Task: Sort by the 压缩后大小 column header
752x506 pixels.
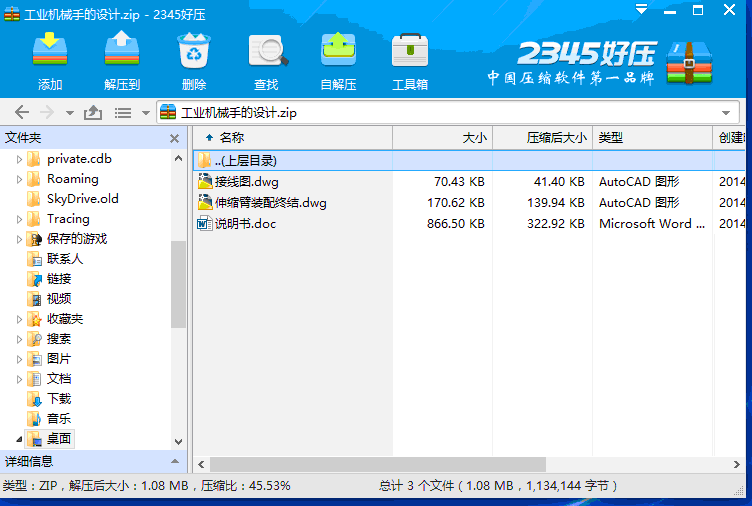Action: (543, 138)
